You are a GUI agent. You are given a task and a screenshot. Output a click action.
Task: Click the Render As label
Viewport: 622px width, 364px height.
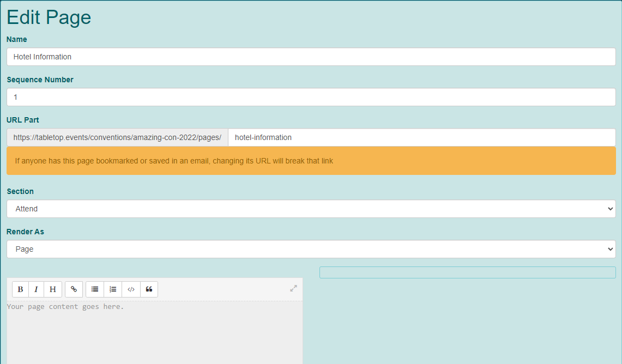[x=25, y=232]
